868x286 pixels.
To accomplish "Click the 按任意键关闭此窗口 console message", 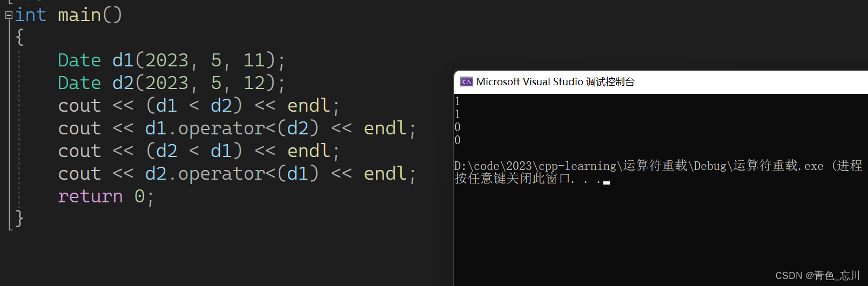I will pos(514,179).
